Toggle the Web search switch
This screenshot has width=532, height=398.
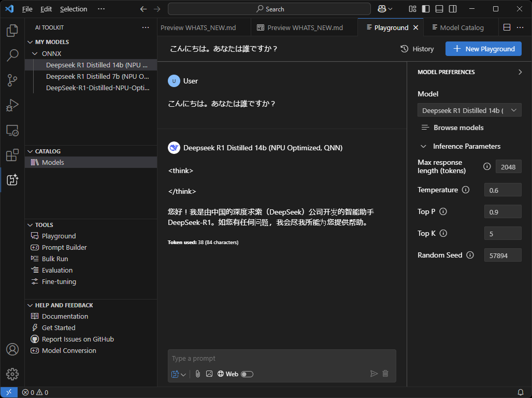(x=247, y=374)
